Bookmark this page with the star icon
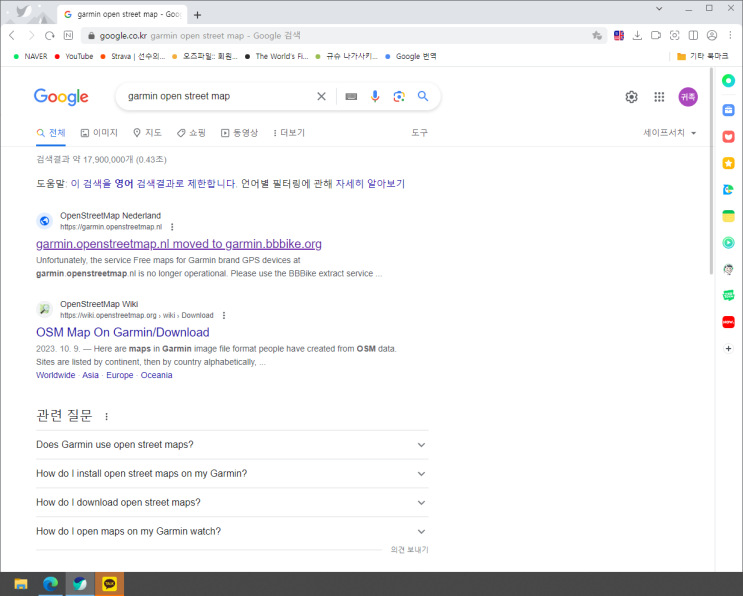The width and height of the screenshot is (743, 596). 597,36
